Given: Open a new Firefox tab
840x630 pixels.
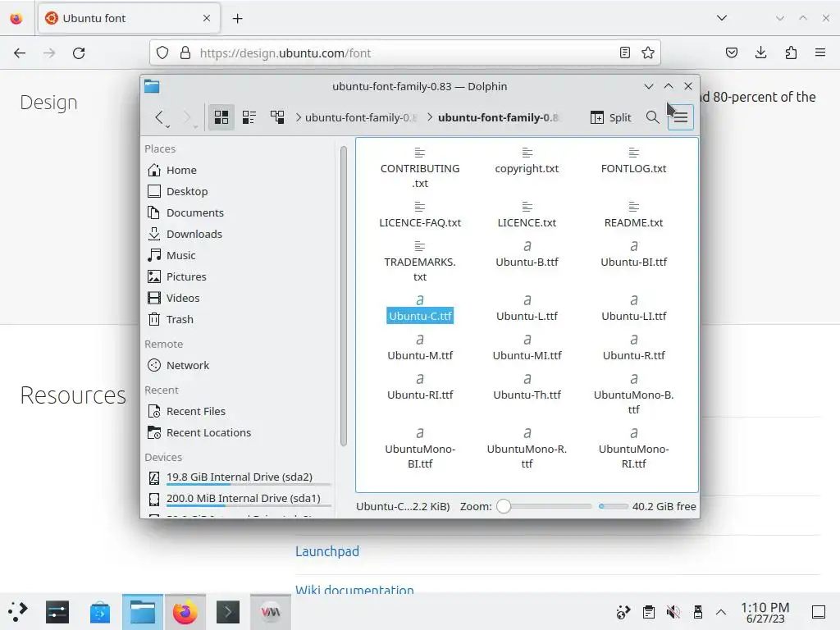Looking at the screenshot, I should pos(237,18).
